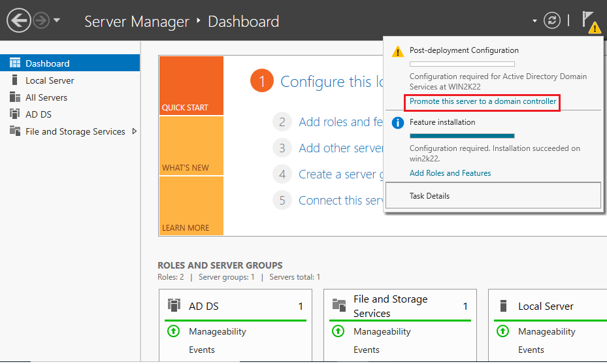
Task: Select Dashboard in the left navigation
Action: click(70, 63)
